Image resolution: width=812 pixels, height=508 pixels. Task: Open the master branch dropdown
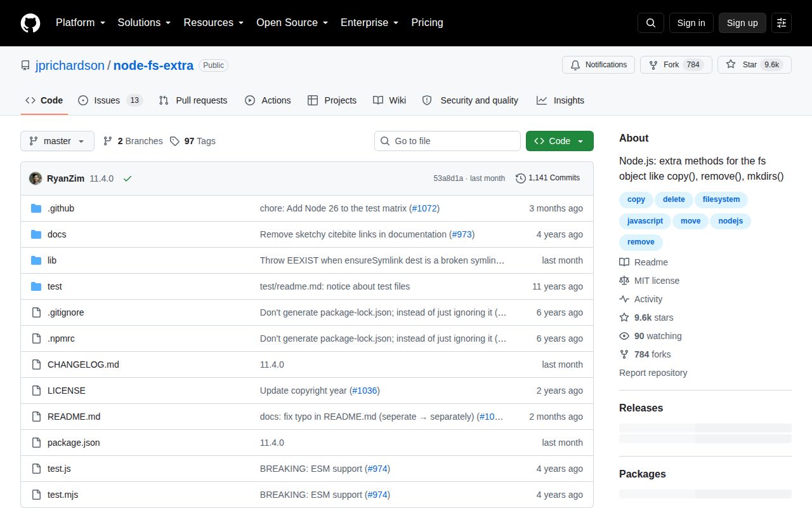(x=57, y=141)
